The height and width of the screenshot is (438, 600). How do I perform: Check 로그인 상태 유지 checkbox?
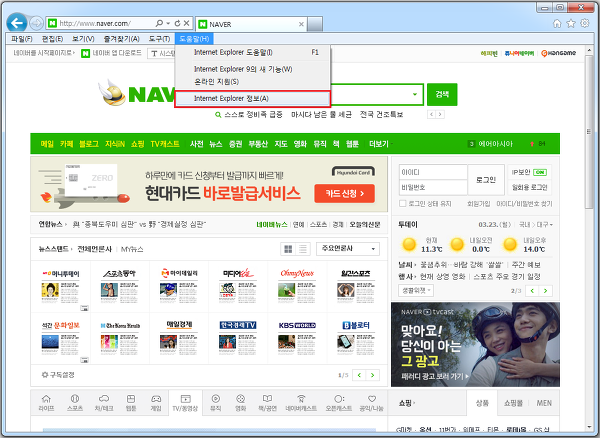[403, 204]
